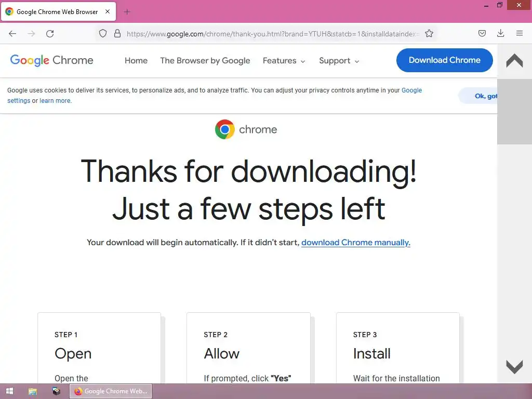Open the box-shaped taskbar app icon
This screenshot has width=532, height=399.
pos(56,391)
